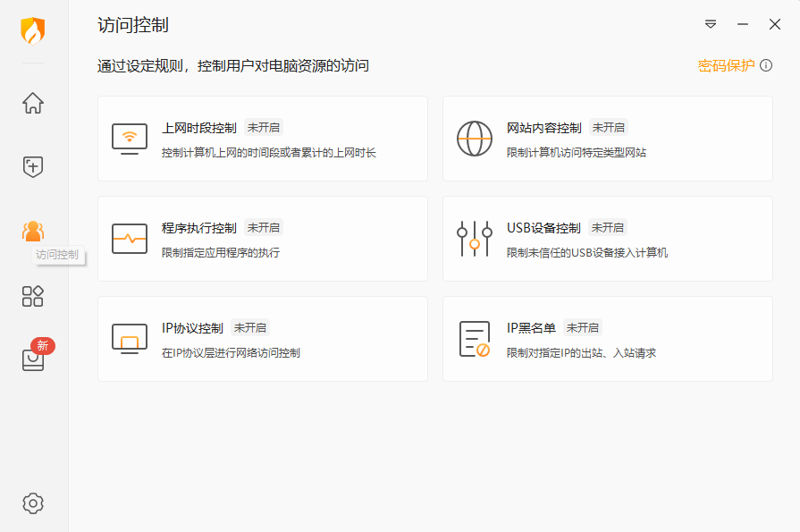Open the 网站内容控制 card
Screen dimensions: 800x532
pos(607,138)
